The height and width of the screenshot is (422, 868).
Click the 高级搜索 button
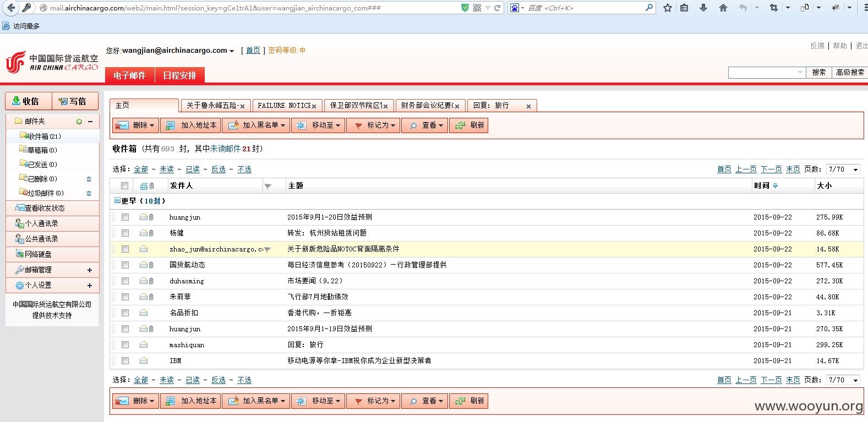pos(850,72)
